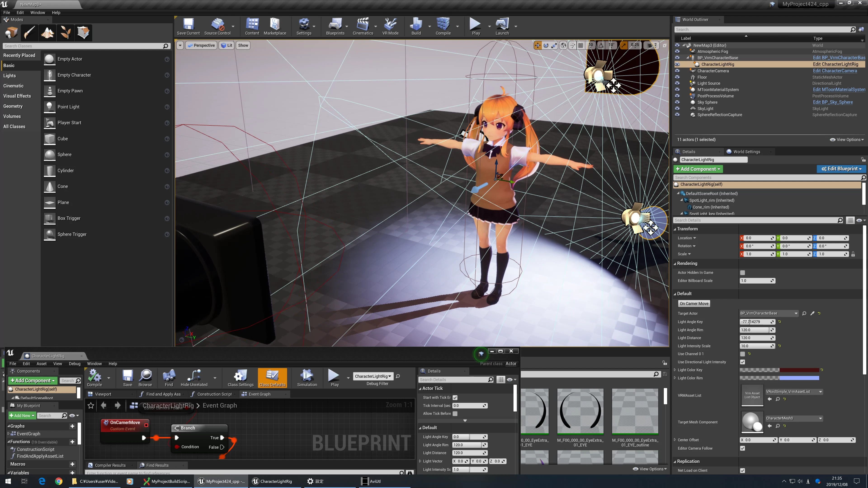868x488 pixels.
Task: Open the Perspective viewport dropdown
Action: click(x=201, y=45)
